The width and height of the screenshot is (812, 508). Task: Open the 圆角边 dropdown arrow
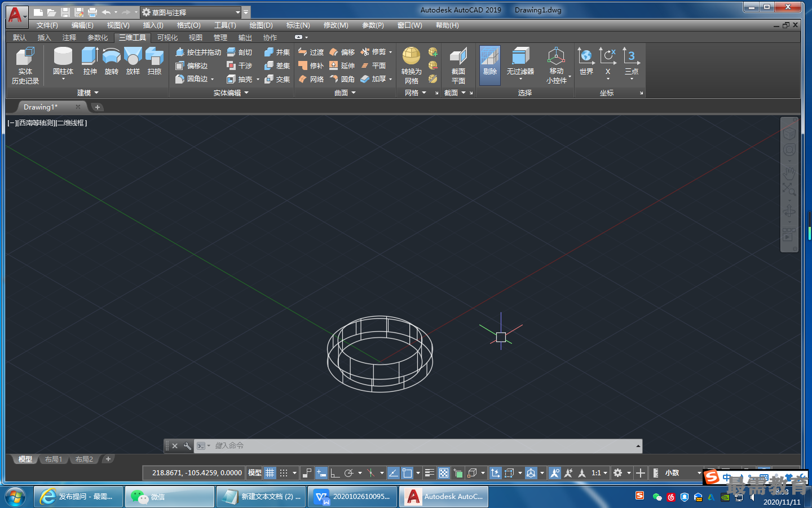(213, 80)
